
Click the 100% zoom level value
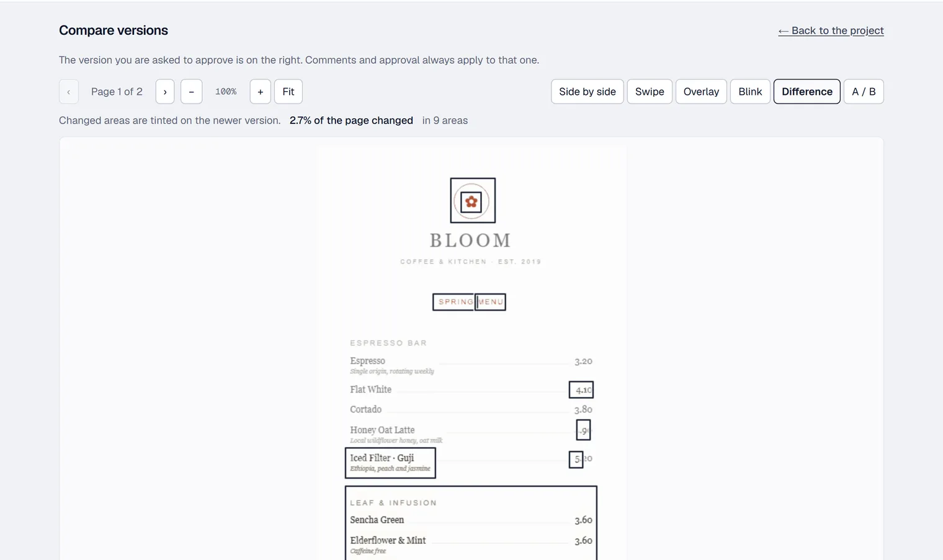pos(226,92)
